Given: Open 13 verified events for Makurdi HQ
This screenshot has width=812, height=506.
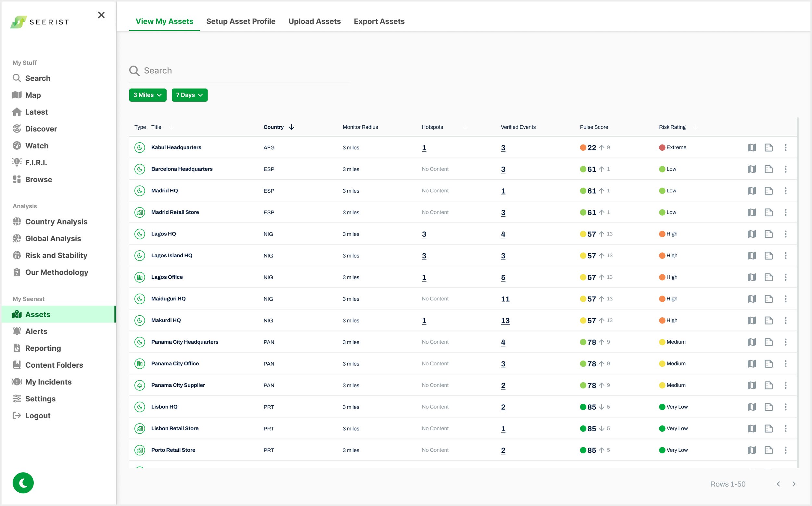Looking at the screenshot, I should [505, 321].
